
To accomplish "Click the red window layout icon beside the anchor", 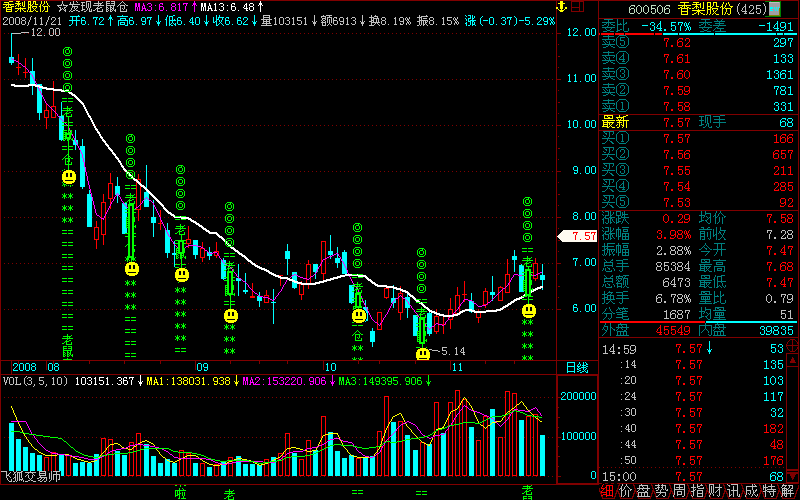I will pos(578,7).
